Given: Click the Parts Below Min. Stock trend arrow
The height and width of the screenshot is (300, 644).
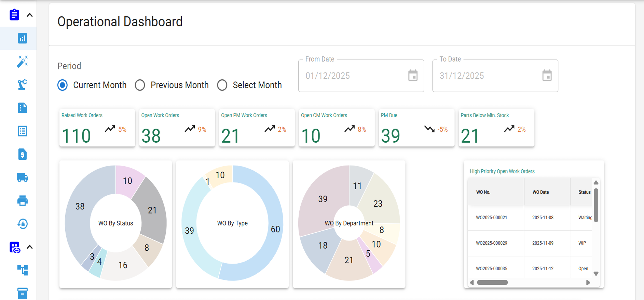Looking at the screenshot, I should (x=509, y=129).
